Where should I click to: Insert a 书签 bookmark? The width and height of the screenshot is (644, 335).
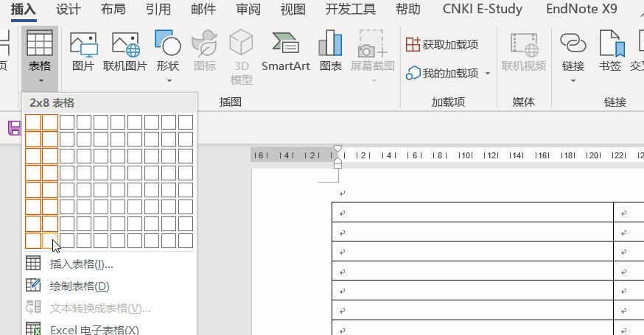pyautogui.click(x=610, y=52)
